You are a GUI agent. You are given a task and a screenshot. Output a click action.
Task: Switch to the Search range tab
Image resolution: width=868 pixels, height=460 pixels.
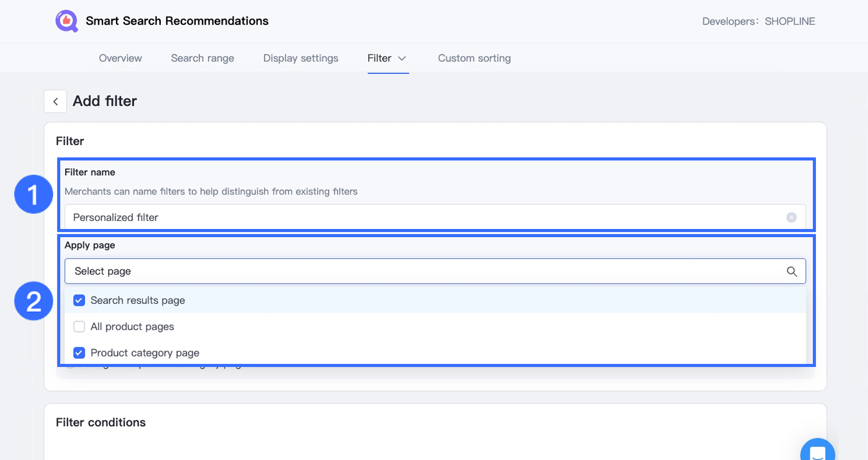pos(202,58)
